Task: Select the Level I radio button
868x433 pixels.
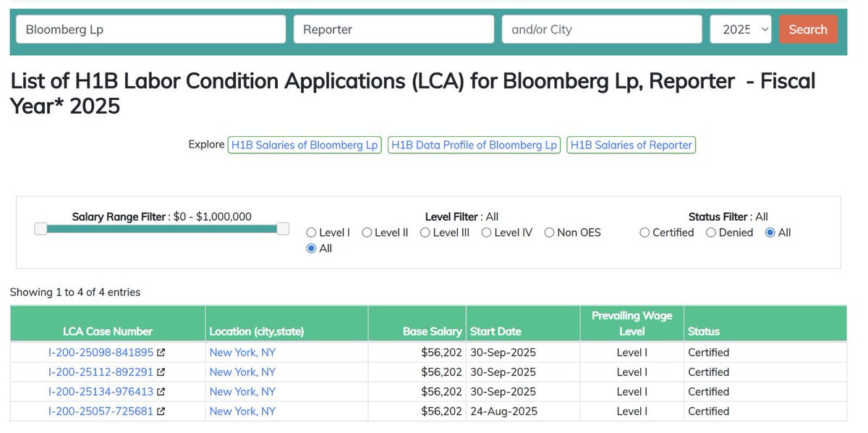Action: [312, 232]
